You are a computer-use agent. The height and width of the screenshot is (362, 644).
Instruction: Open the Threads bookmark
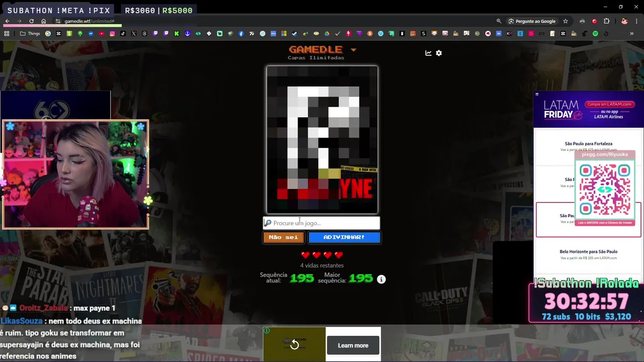144,34
